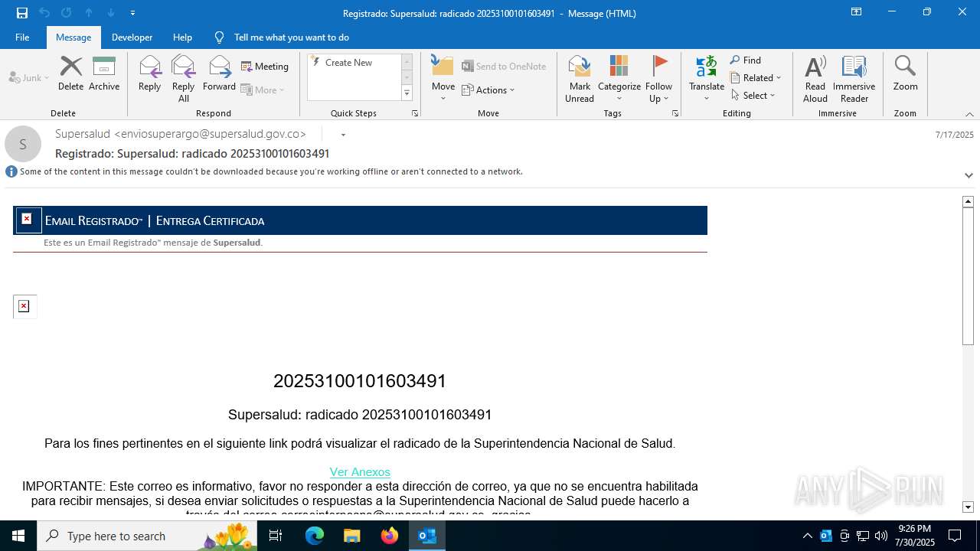Image resolution: width=980 pixels, height=551 pixels.
Task: Click Reply All
Action: click(184, 79)
